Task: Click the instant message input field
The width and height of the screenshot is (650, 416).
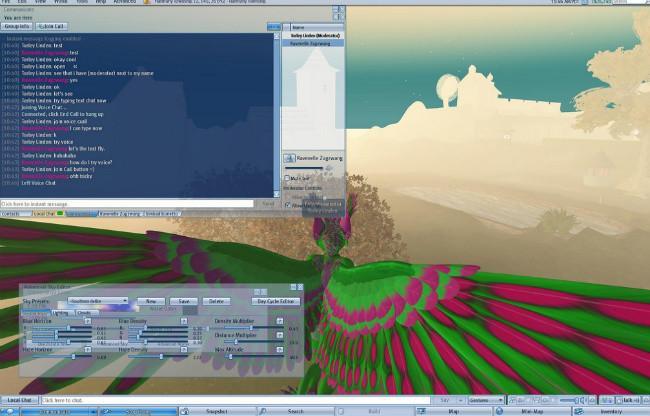Action: click(128, 203)
